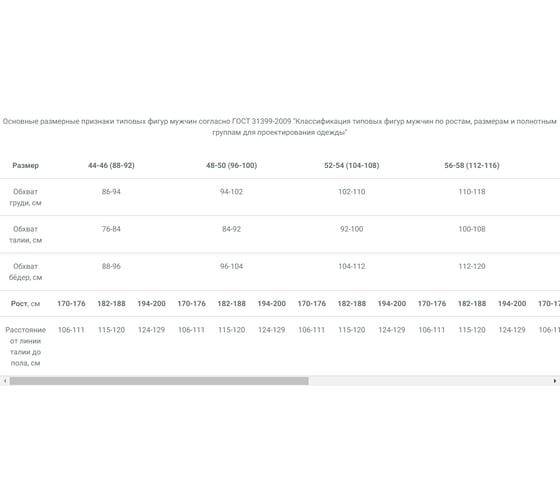
Task: Click height '170-176' under size 52-54
Action: point(311,304)
